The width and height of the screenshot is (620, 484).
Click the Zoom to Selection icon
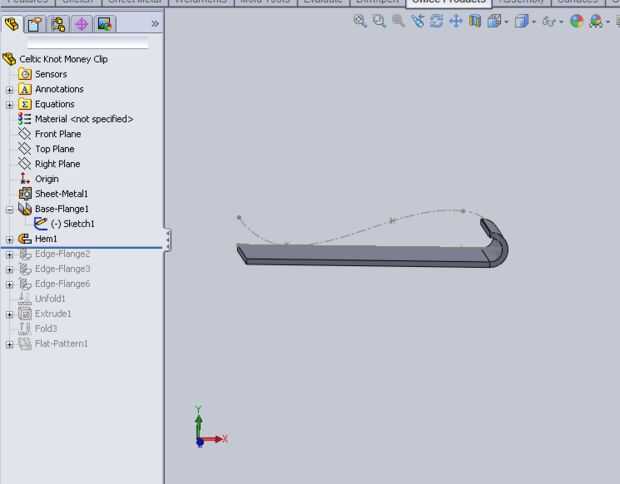tap(418, 21)
